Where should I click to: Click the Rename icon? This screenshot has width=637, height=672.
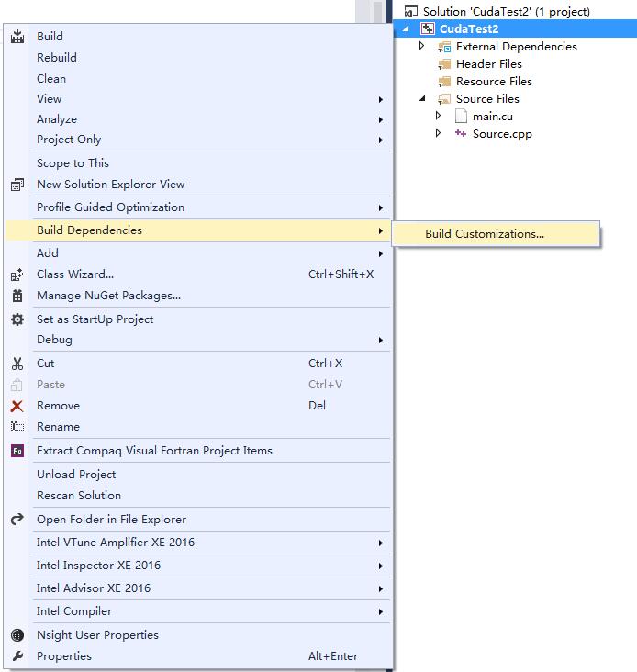17,427
